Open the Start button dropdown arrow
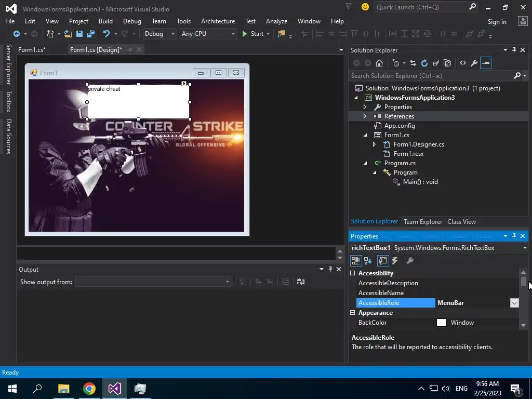Screen dimensions: 532x399 click(x=268, y=34)
